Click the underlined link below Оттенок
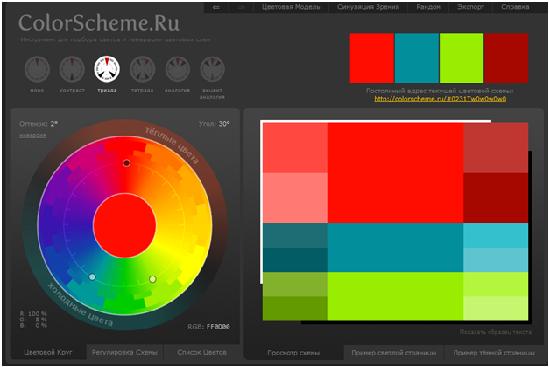The image size is (549, 367). coord(33,135)
